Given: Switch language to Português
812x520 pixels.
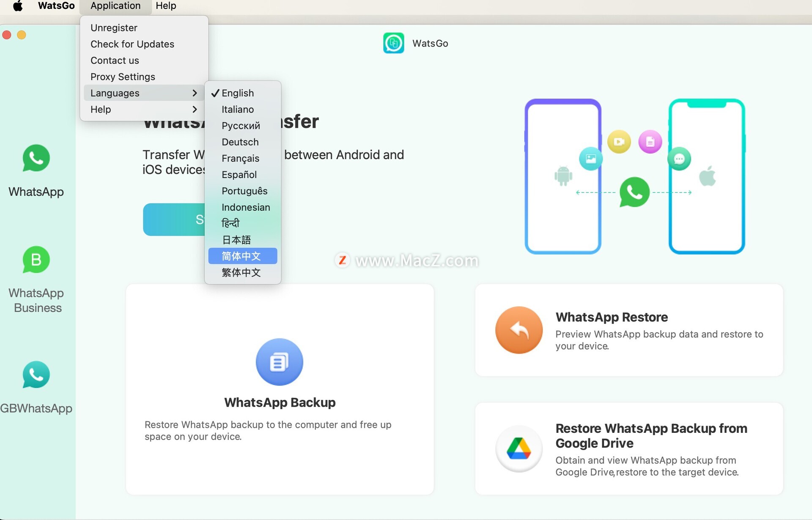Looking at the screenshot, I should [x=243, y=191].
